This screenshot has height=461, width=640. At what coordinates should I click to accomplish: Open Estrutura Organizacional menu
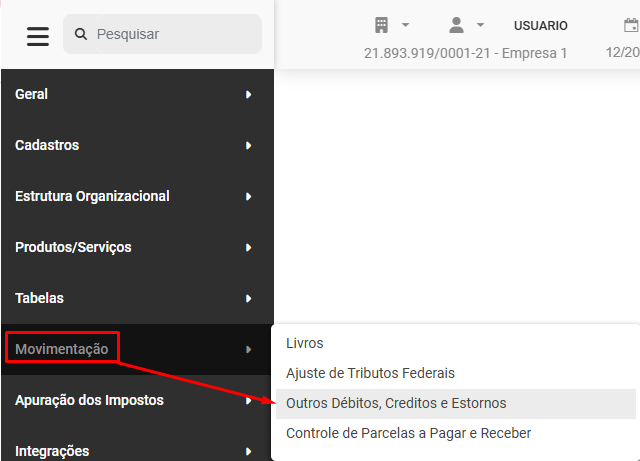tap(137, 196)
